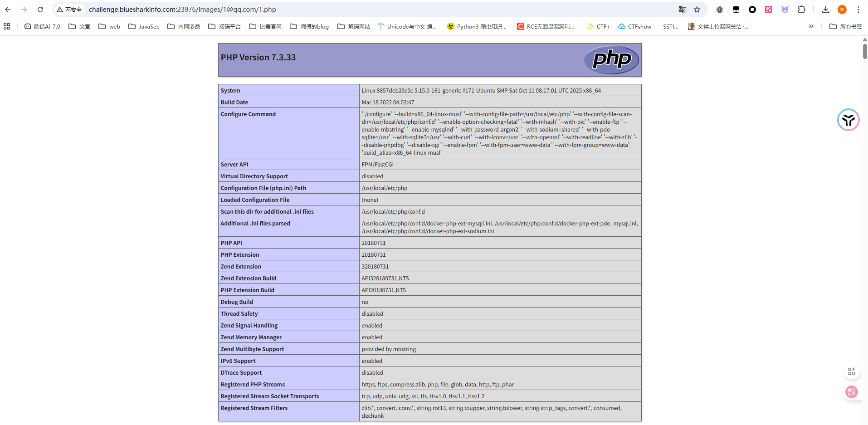
Task: Go back to the previous page
Action: (8, 10)
